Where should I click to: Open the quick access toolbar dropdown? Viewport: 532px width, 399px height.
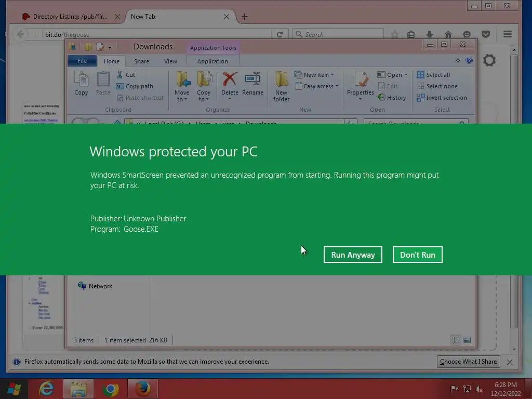click(x=110, y=47)
